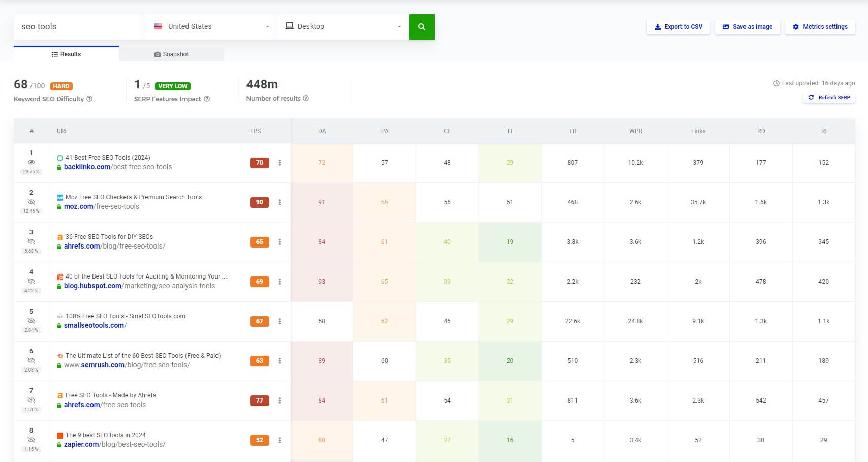Click the DA value 93 for hubspot

[x=322, y=282]
